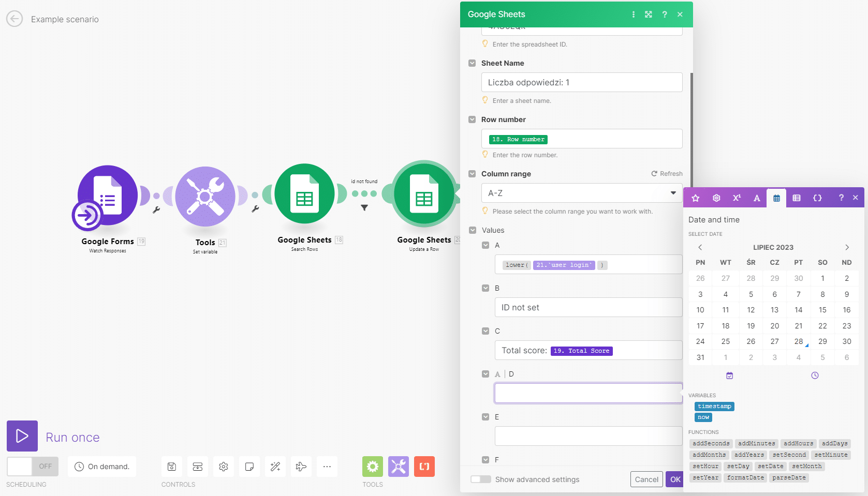
Task: Toggle the checkbox next to Row number
Action: [x=472, y=119]
